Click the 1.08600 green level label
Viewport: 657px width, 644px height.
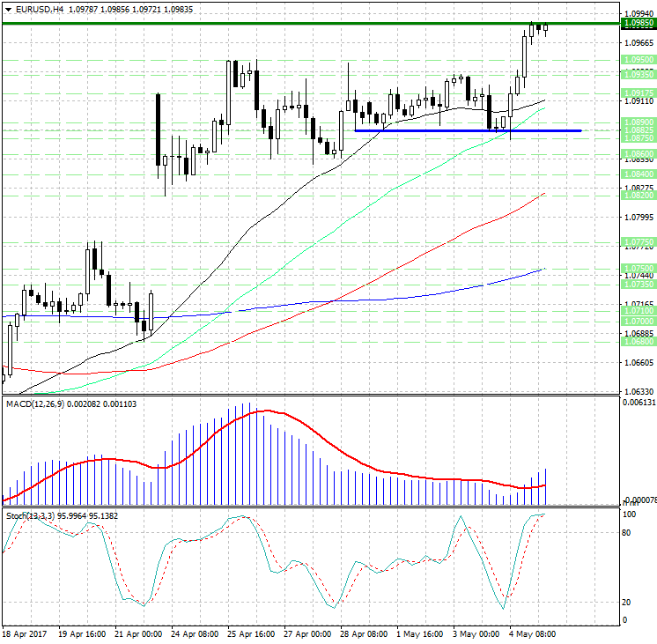[x=639, y=153]
